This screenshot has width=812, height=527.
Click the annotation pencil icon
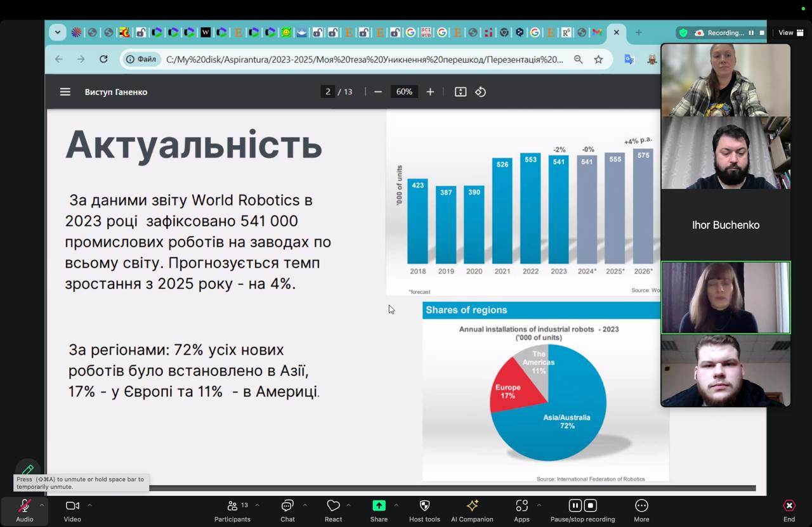[x=27, y=470]
